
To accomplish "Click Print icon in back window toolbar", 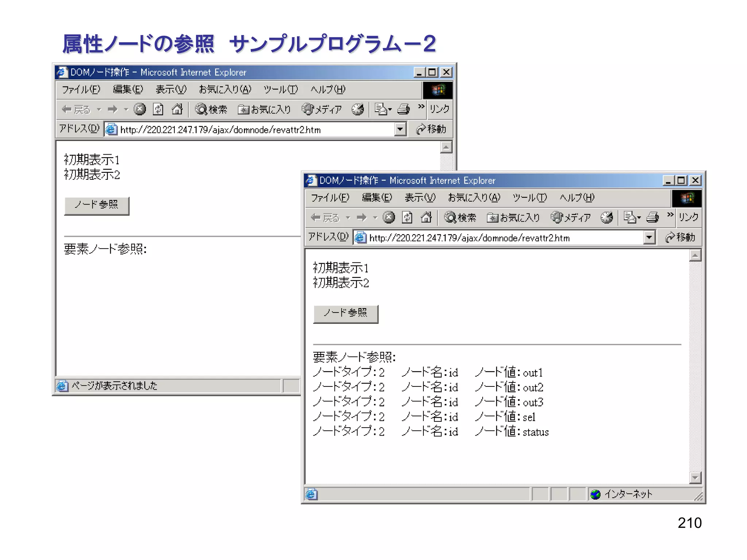I will click(403, 109).
